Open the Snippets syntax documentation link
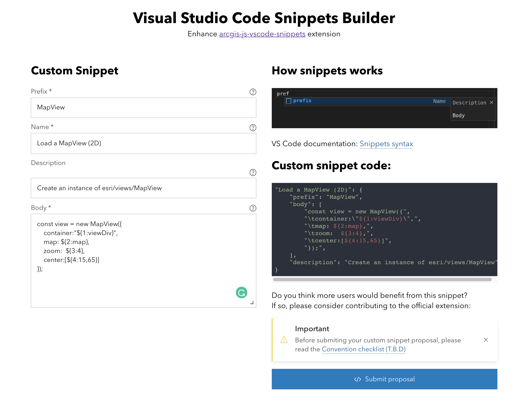Viewport: 532px width, 412px height. tap(386, 144)
